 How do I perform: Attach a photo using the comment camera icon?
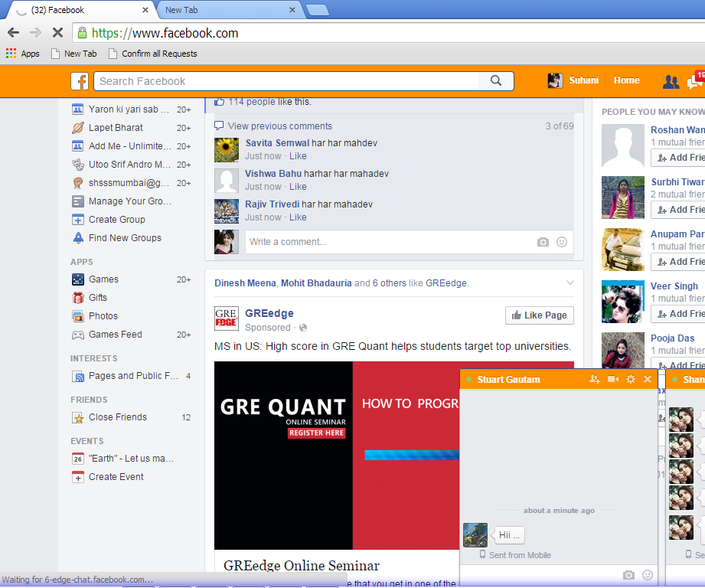coord(543,242)
